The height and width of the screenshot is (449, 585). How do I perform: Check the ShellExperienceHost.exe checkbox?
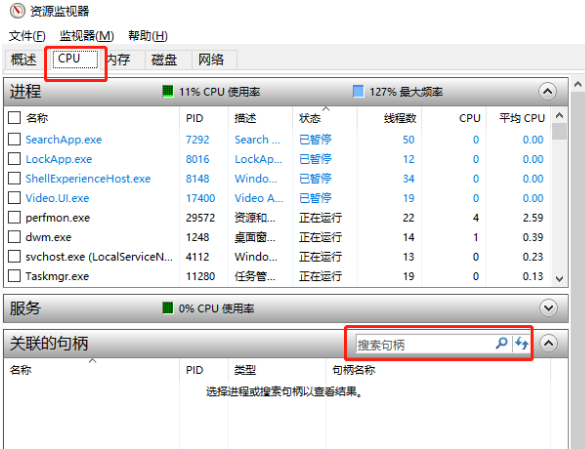click(x=14, y=178)
